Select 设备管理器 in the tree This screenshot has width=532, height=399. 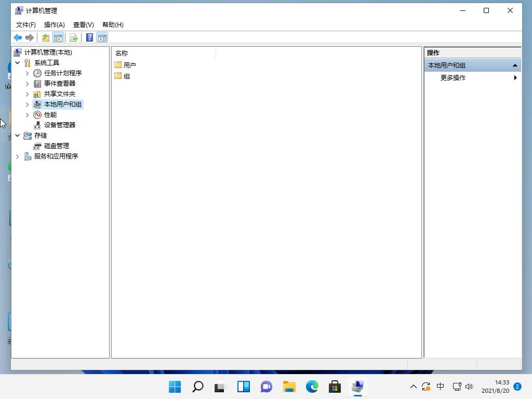click(x=59, y=125)
